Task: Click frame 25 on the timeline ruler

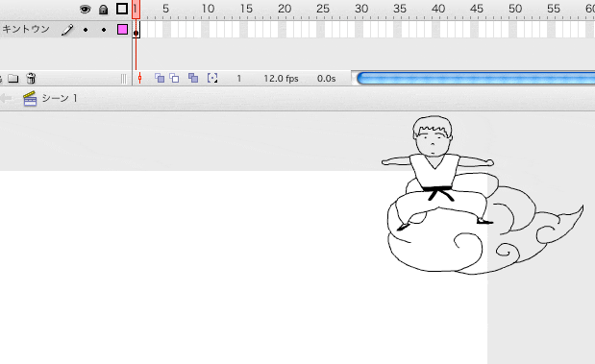Action: 323,9
